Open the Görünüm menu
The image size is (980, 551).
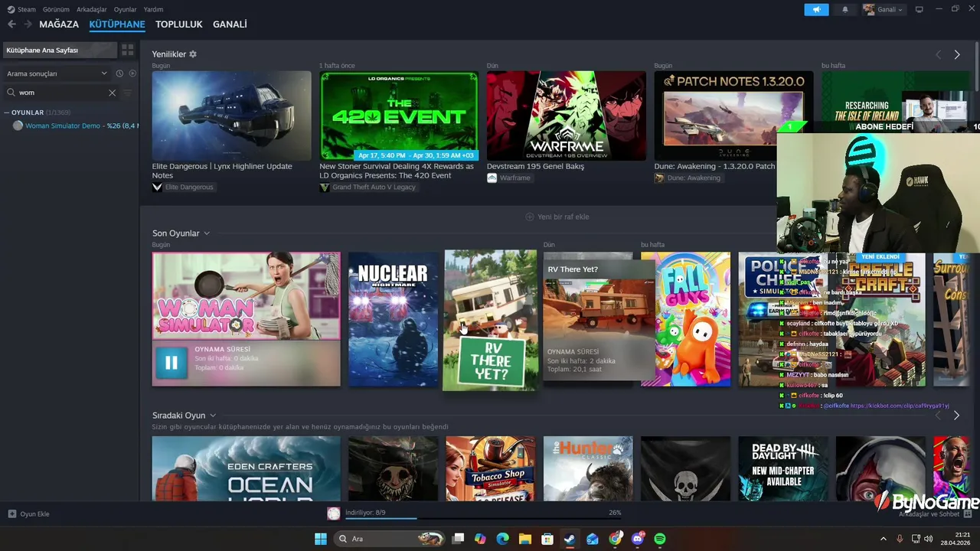pyautogui.click(x=56, y=9)
